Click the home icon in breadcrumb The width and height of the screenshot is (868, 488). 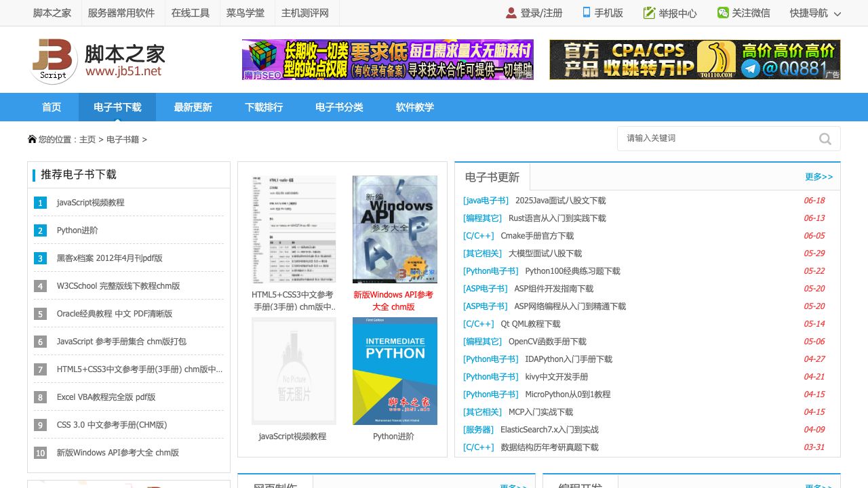tap(32, 139)
